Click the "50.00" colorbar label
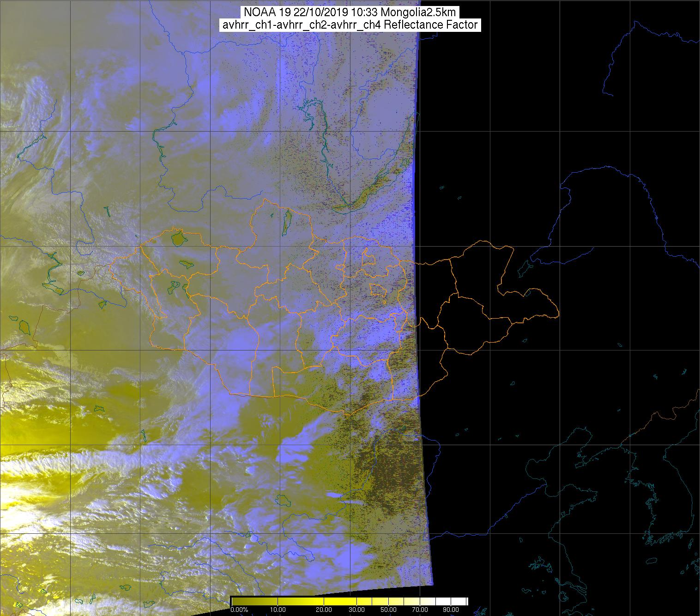The image size is (700, 616). point(389,610)
